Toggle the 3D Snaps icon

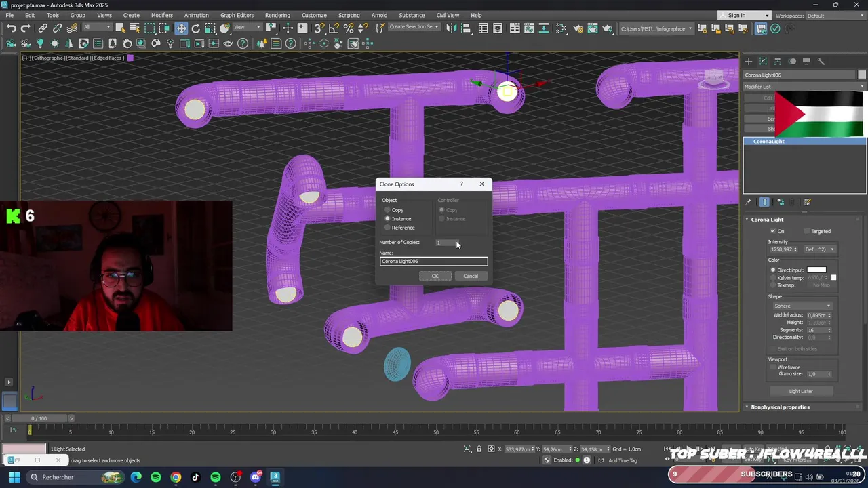click(319, 28)
